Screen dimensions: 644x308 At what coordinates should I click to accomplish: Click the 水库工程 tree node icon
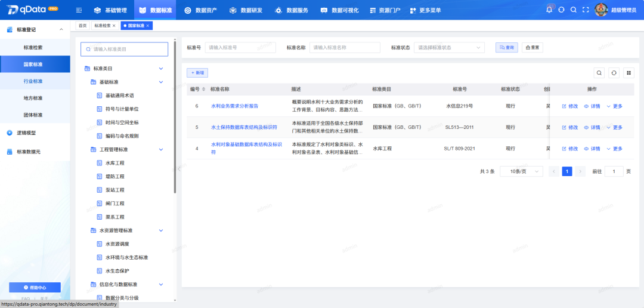point(99,163)
